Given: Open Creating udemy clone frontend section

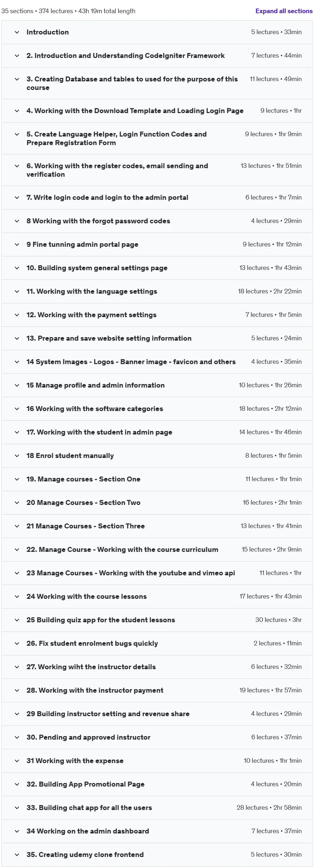Looking at the screenshot, I should 157,854.
